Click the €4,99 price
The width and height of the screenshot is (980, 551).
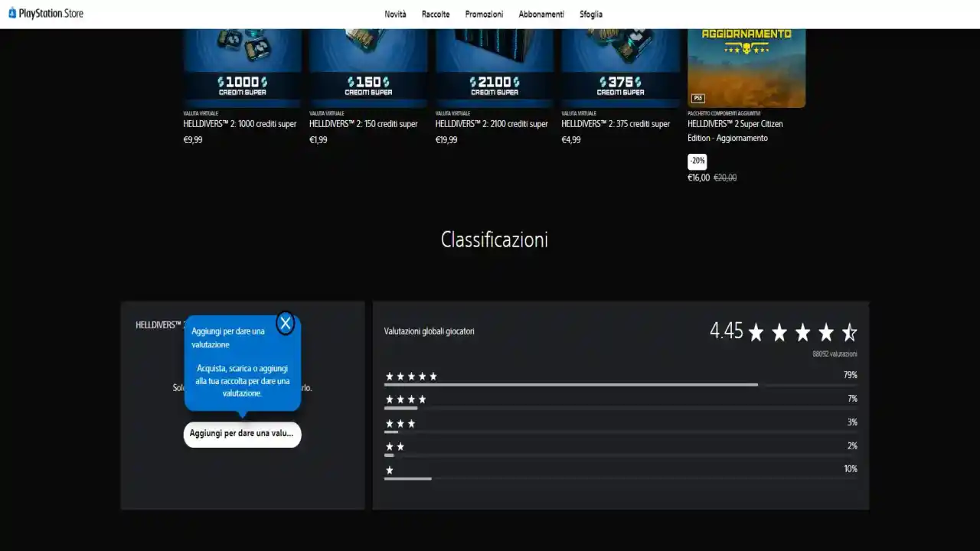coord(571,140)
